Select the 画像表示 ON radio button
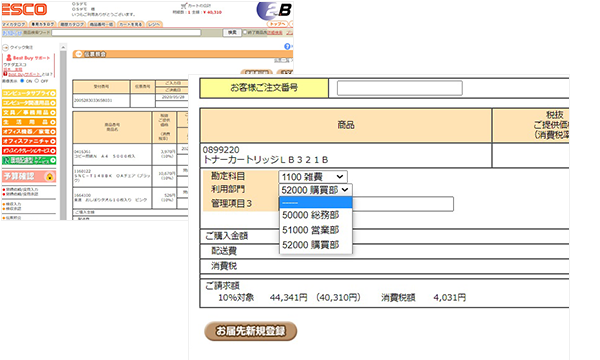This screenshot has width=600, height=360. 22,81
